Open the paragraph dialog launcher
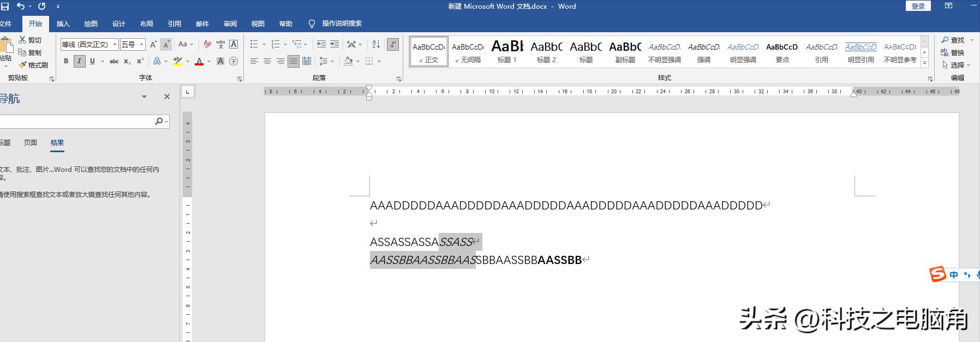The height and width of the screenshot is (342, 980). (x=399, y=79)
